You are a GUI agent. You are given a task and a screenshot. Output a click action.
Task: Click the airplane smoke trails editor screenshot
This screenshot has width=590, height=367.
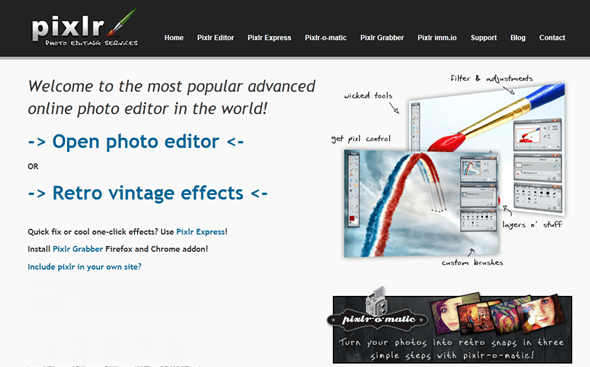421,204
